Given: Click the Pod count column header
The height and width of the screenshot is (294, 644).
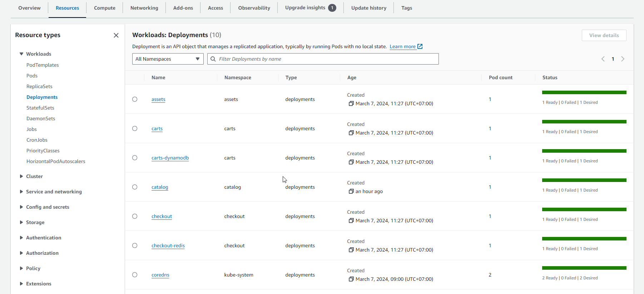Looking at the screenshot, I should pos(501,77).
